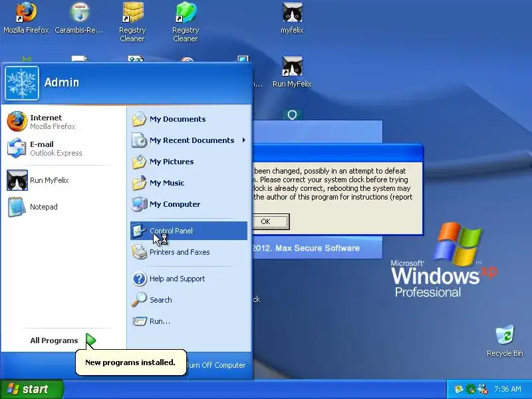Click the Run... window icon
Viewport: 532px width, 399px height.
pos(140,321)
